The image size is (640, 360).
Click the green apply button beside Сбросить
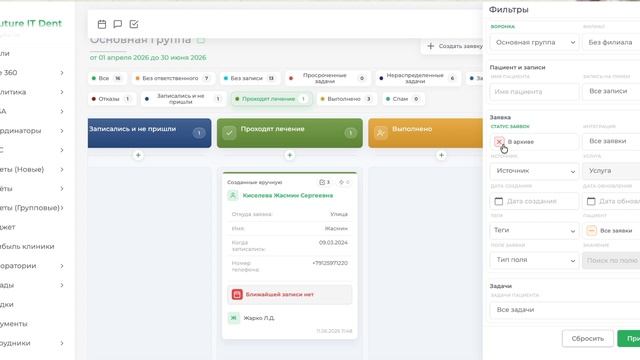pos(629,338)
